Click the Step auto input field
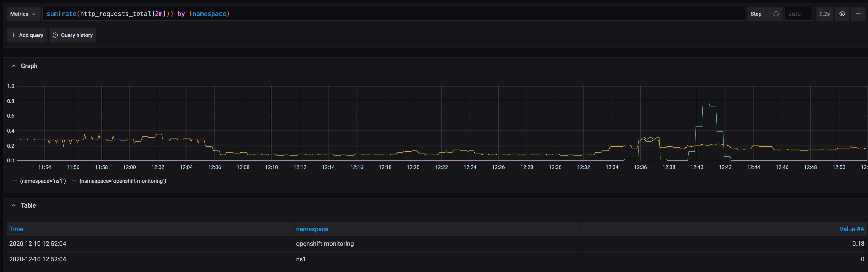This screenshot has height=272, width=868. [x=798, y=14]
